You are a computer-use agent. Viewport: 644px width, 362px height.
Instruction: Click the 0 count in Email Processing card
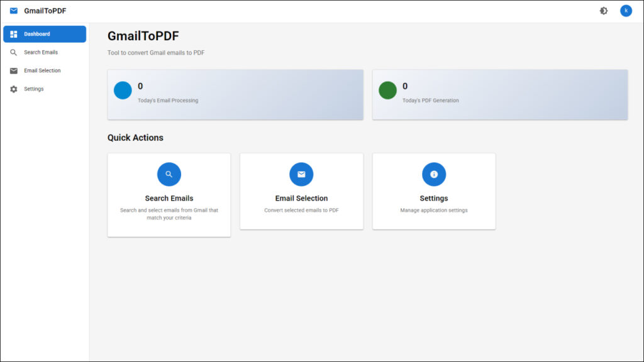pyautogui.click(x=140, y=86)
